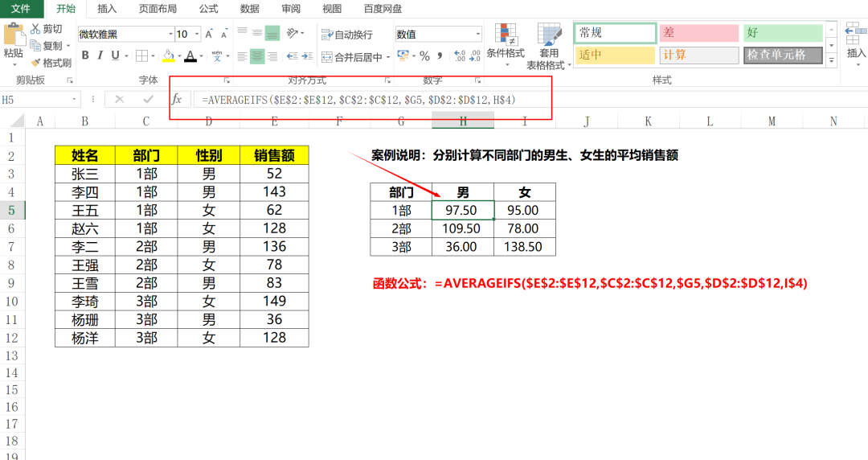This screenshot has height=460, width=868.
Task: Switch to the Data (数据) tab
Action: pyautogui.click(x=250, y=9)
